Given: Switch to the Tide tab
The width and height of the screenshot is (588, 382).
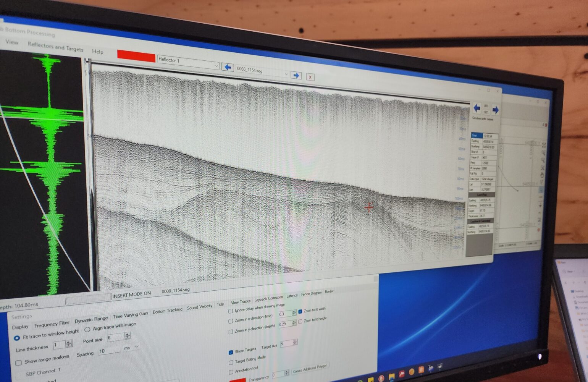Looking at the screenshot, I should [x=220, y=304].
